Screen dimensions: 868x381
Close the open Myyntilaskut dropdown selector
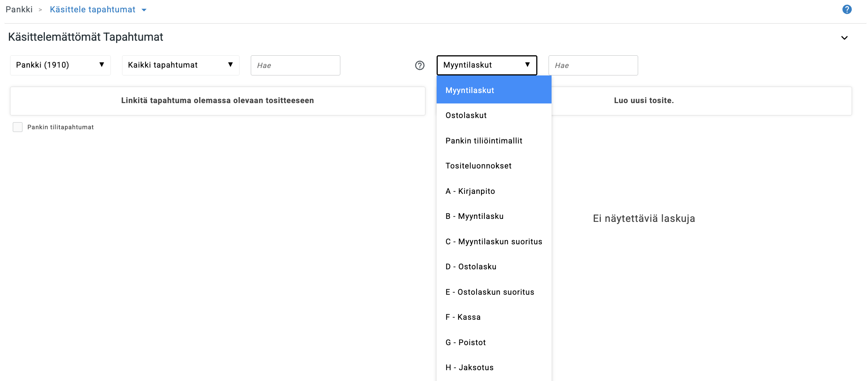(486, 65)
